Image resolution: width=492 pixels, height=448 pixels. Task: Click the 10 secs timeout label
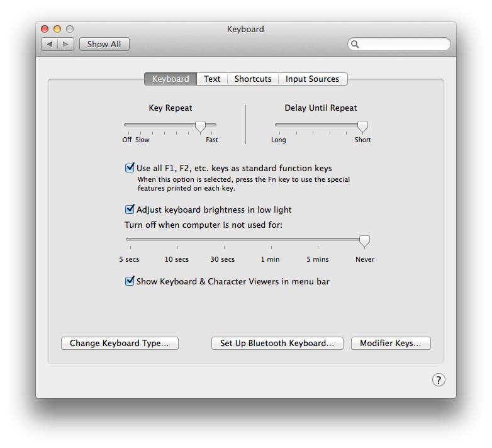[177, 259]
